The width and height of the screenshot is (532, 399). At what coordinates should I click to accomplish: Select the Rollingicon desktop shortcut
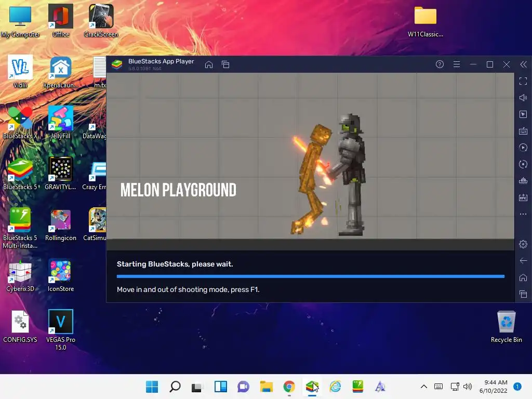click(60, 224)
